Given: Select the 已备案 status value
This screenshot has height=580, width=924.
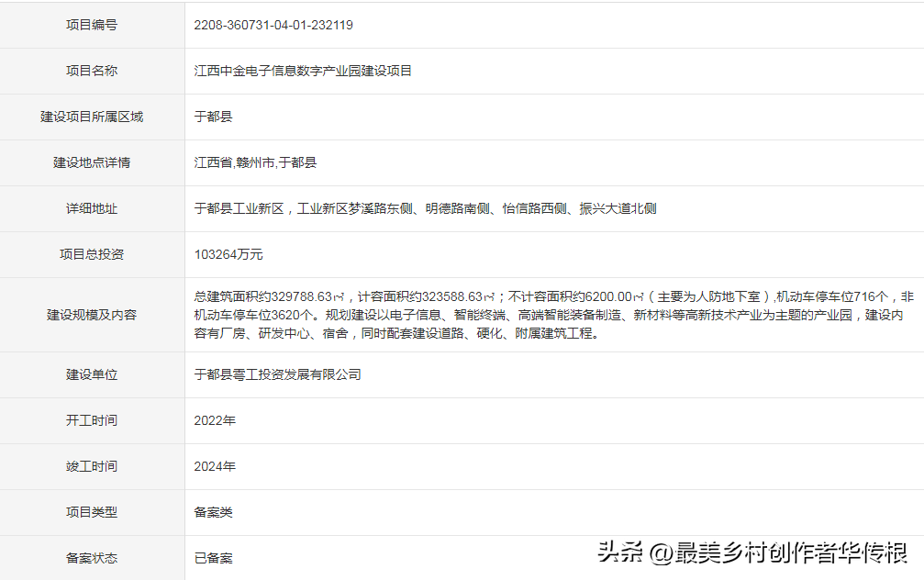Looking at the screenshot, I should click(213, 558).
